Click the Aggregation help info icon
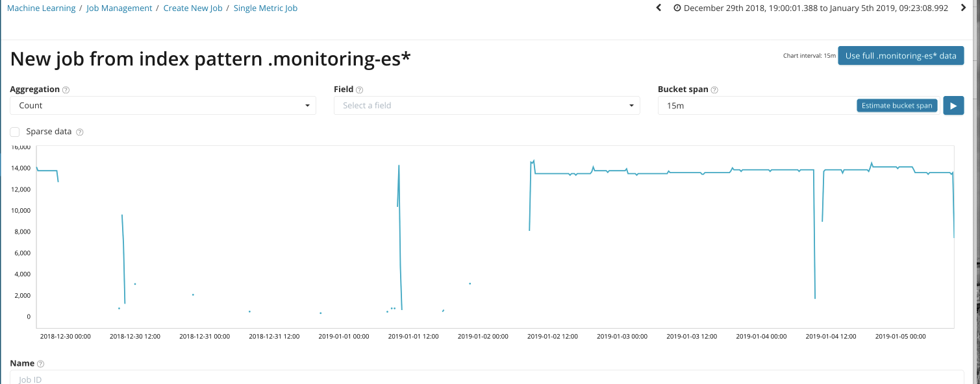980x384 pixels. (x=66, y=90)
